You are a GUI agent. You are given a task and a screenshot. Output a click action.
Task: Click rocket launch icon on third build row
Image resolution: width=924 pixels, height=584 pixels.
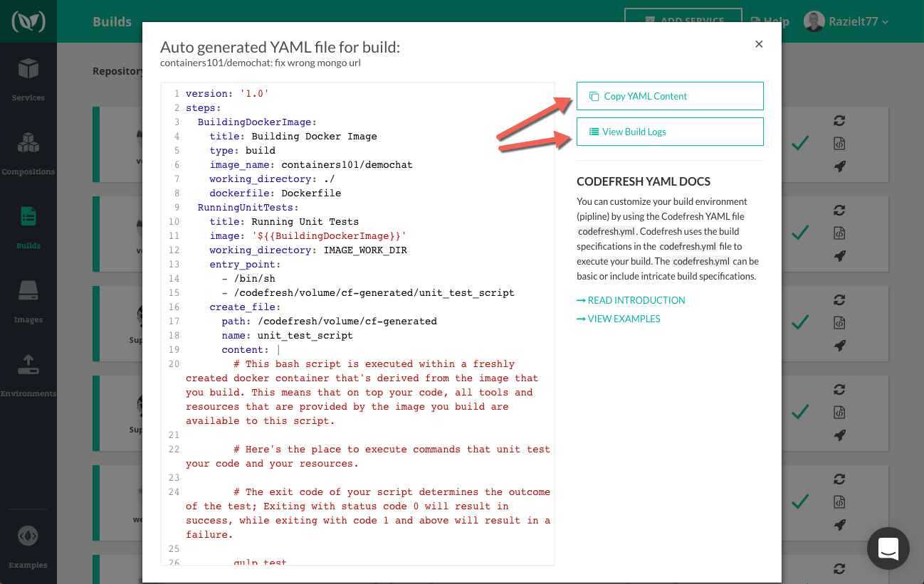839,346
